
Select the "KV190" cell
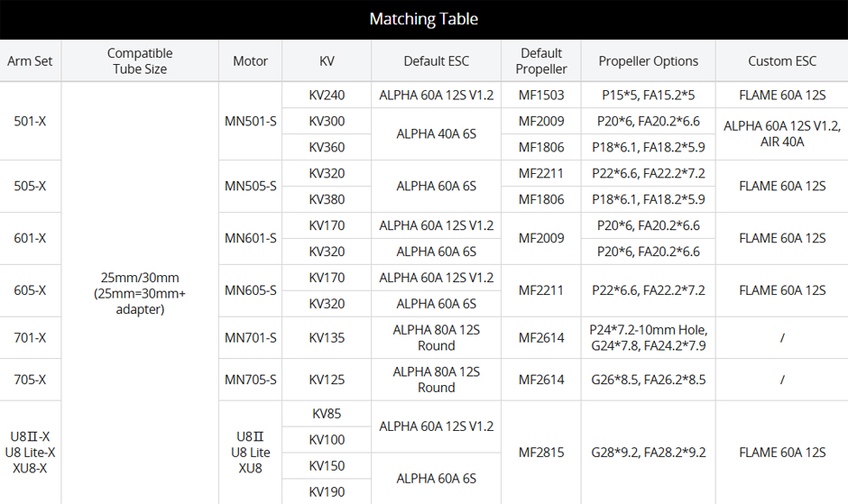[327, 491]
